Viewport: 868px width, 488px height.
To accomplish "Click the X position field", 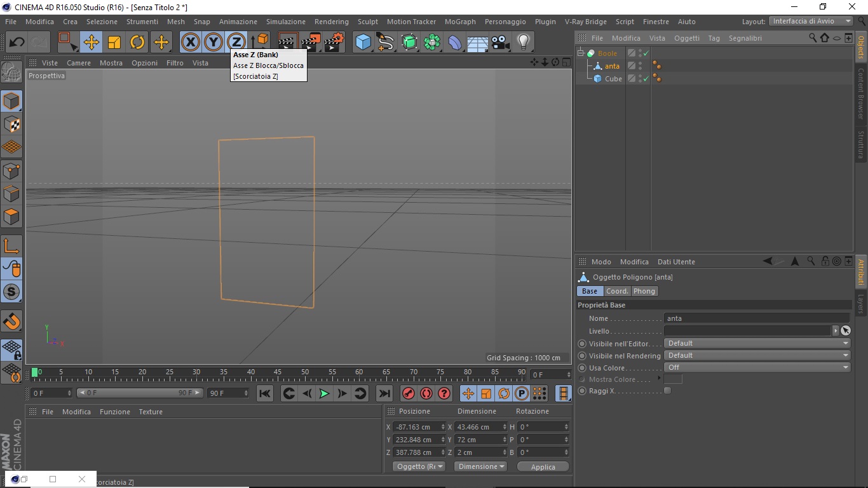I will pyautogui.click(x=419, y=427).
